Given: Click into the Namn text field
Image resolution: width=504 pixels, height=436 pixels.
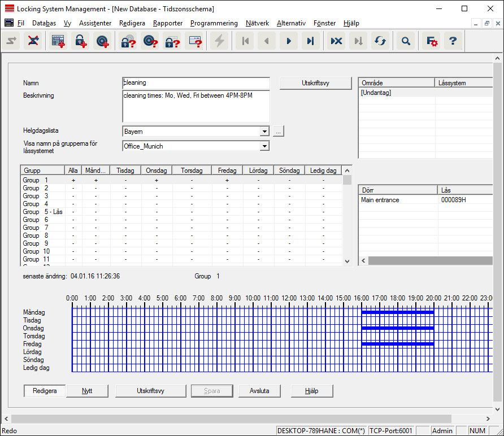Looking at the screenshot, I should coord(195,83).
